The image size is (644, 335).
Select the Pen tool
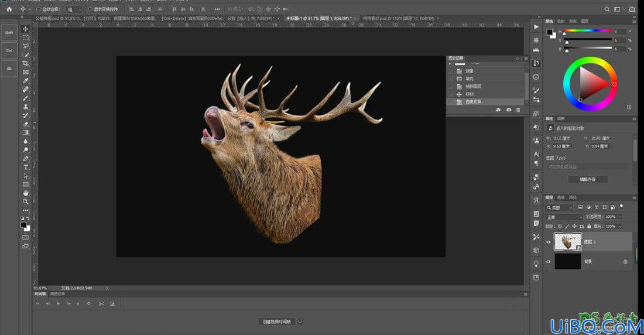point(25,158)
